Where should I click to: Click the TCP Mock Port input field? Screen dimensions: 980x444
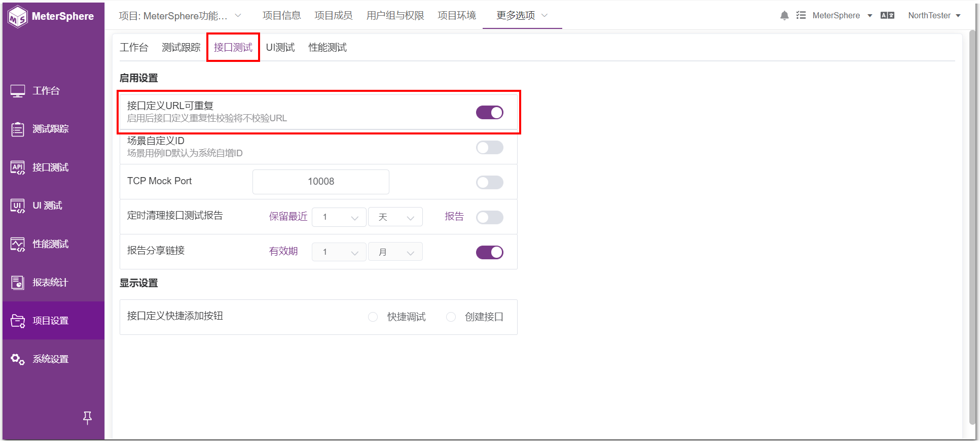[x=321, y=182]
